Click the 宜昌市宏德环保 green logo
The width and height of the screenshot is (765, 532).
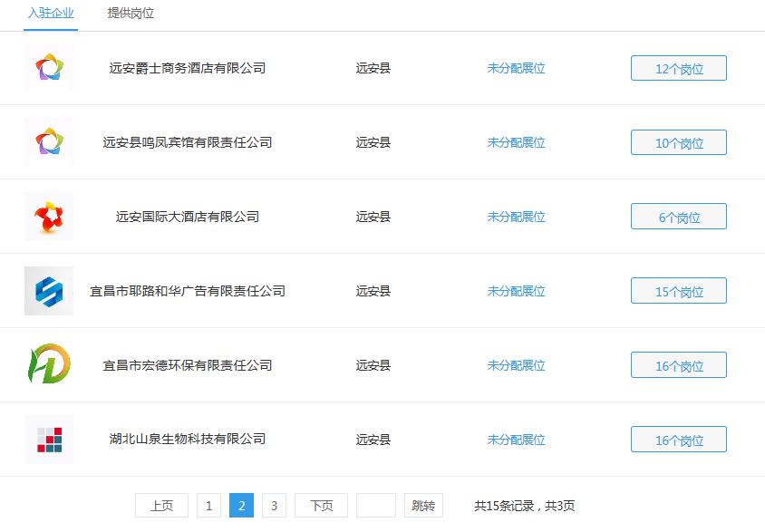point(48,365)
